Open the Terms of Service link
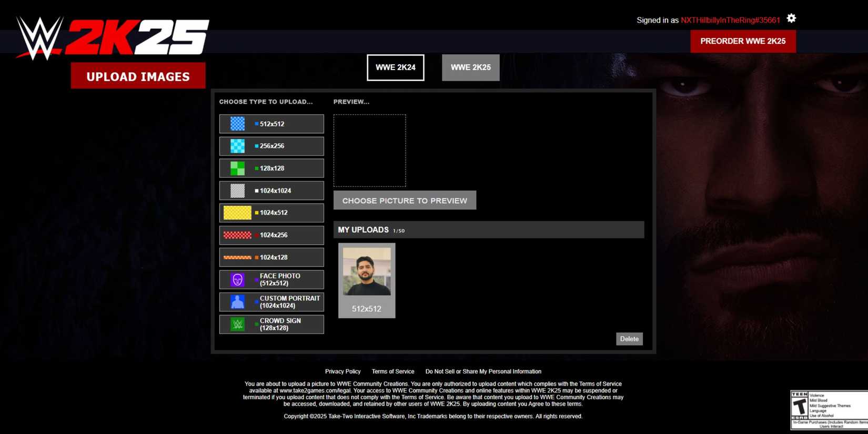The image size is (868, 434). [393, 371]
